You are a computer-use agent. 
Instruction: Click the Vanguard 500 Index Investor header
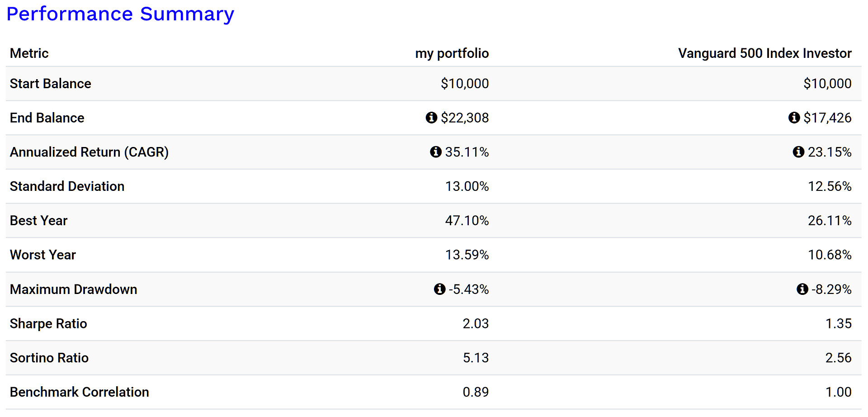[764, 53]
